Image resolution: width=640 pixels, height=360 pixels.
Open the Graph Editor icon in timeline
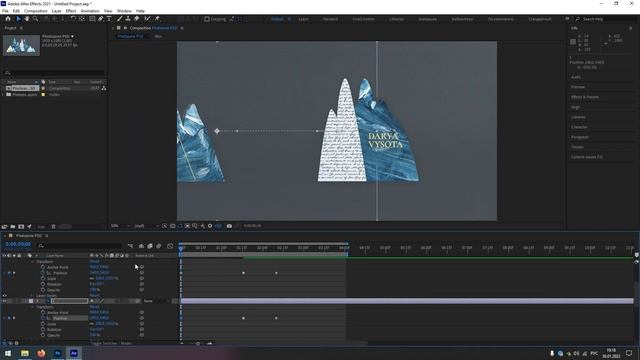pyautogui.click(x=170, y=246)
